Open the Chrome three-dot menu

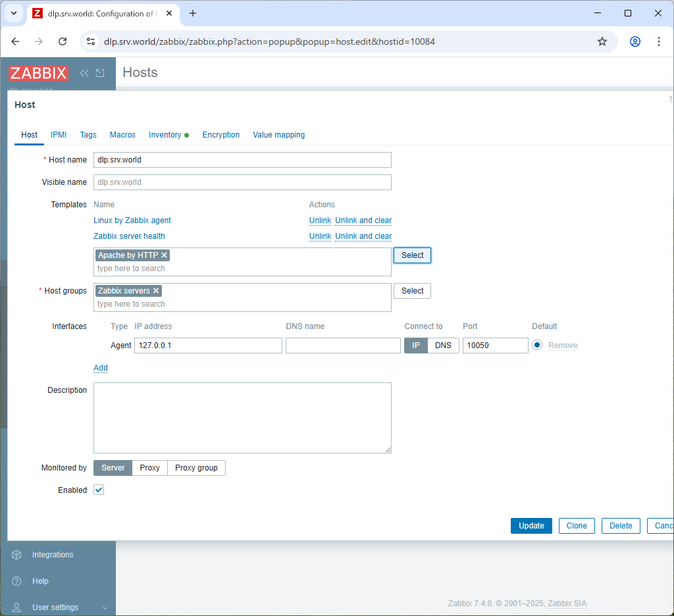click(x=658, y=41)
